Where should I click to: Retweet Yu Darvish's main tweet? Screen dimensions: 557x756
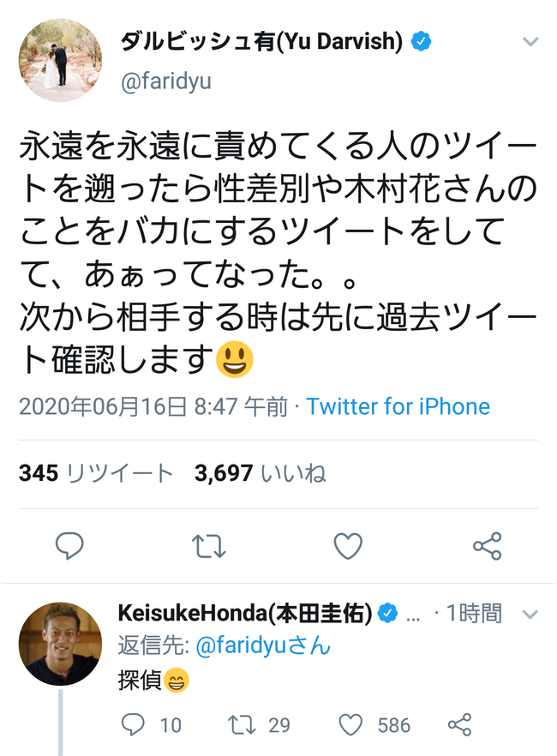pos(208,546)
